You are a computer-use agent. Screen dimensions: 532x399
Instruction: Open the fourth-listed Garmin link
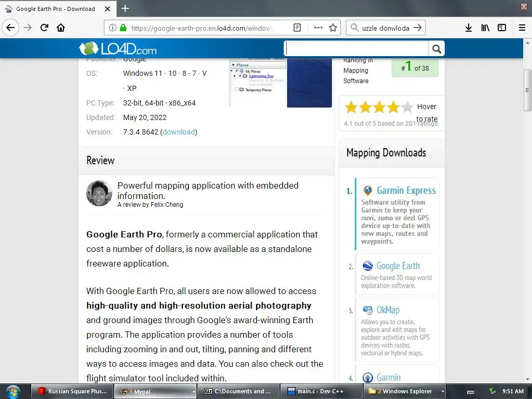click(x=389, y=377)
